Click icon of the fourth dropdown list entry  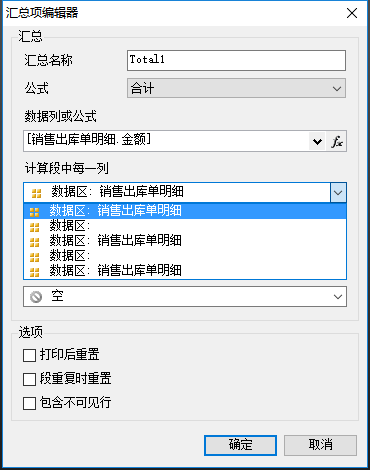click(x=34, y=257)
